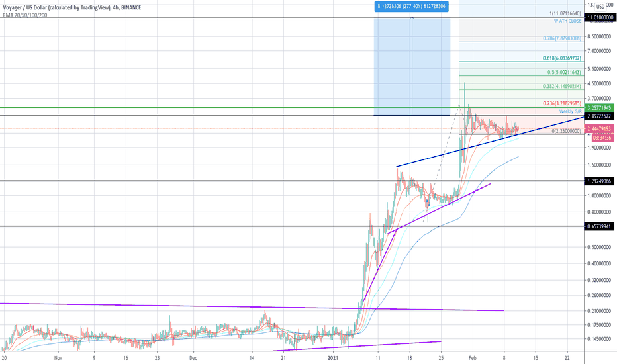Click the Nov label on time axis

pyautogui.click(x=58, y=358)
